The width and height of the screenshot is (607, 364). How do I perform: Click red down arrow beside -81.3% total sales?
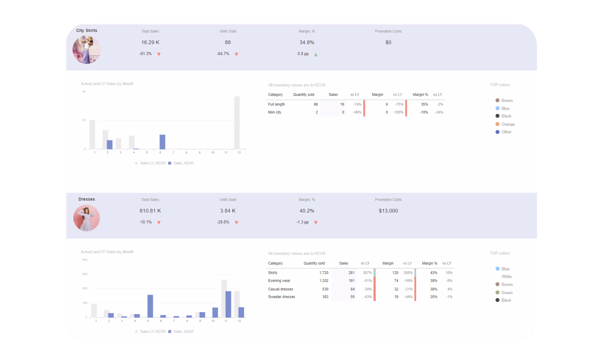(159, 54)
